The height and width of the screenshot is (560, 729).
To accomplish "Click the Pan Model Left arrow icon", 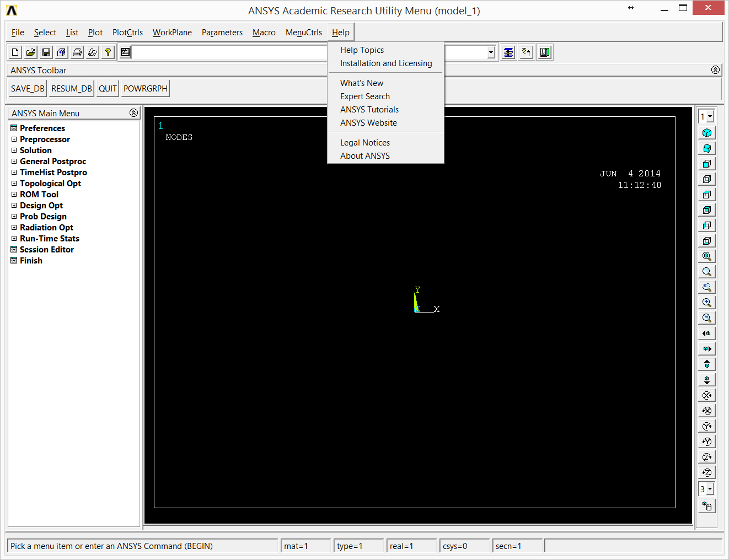I will click(x=707, y=333).
